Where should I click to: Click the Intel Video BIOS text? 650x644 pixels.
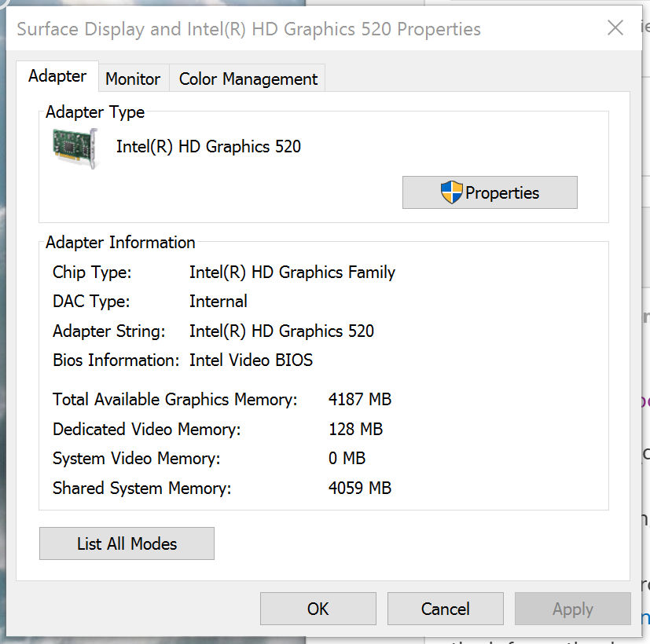pos(251,360)
